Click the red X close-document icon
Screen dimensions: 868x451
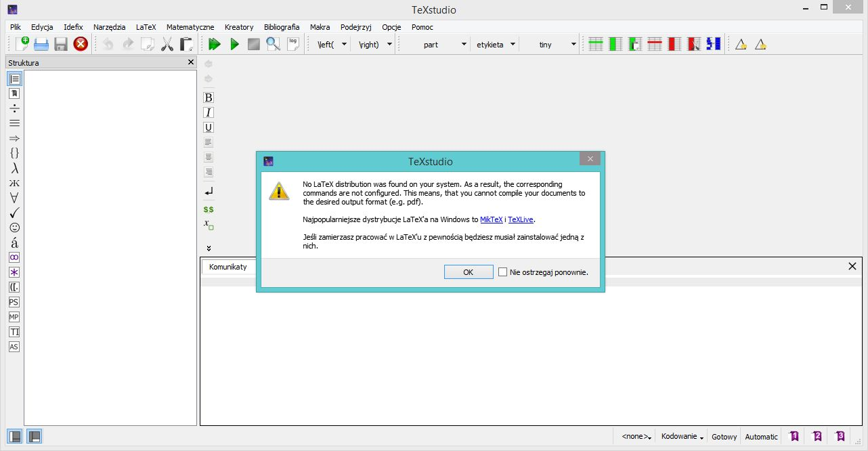(81, 44)
